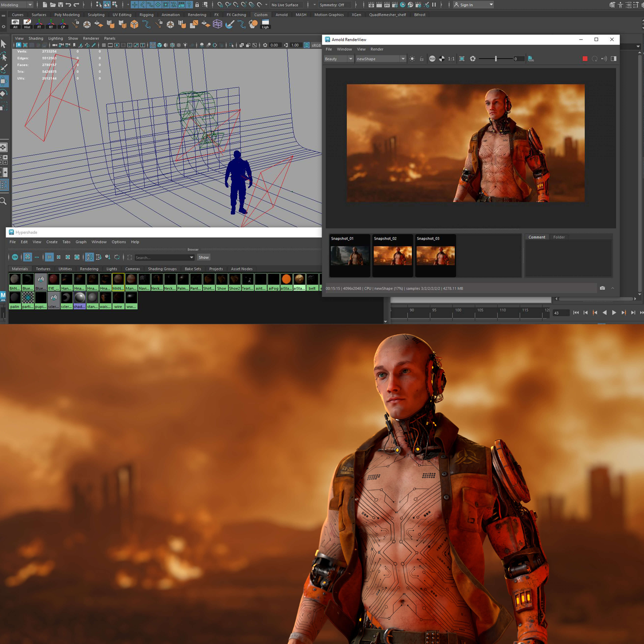Click the sort by time icon in Hypershade
The width and height of the screenshot is (644, 644).
(x=107, y=257)
